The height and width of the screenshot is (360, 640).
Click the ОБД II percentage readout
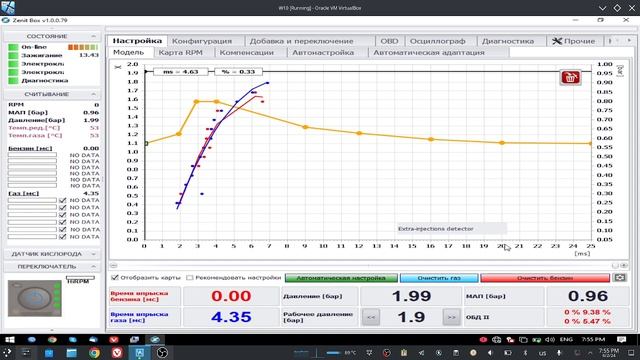pyautogui.click(x=588, y=317)
